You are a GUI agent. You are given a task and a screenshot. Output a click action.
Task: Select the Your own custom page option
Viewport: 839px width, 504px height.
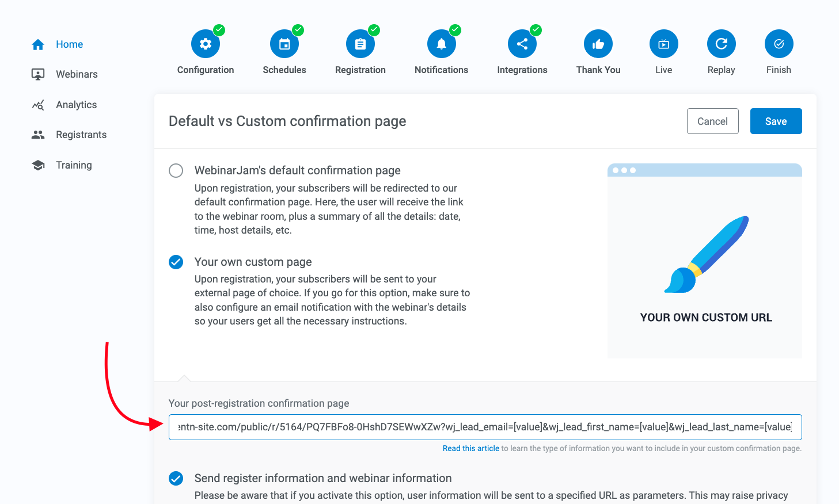[176, 262]
